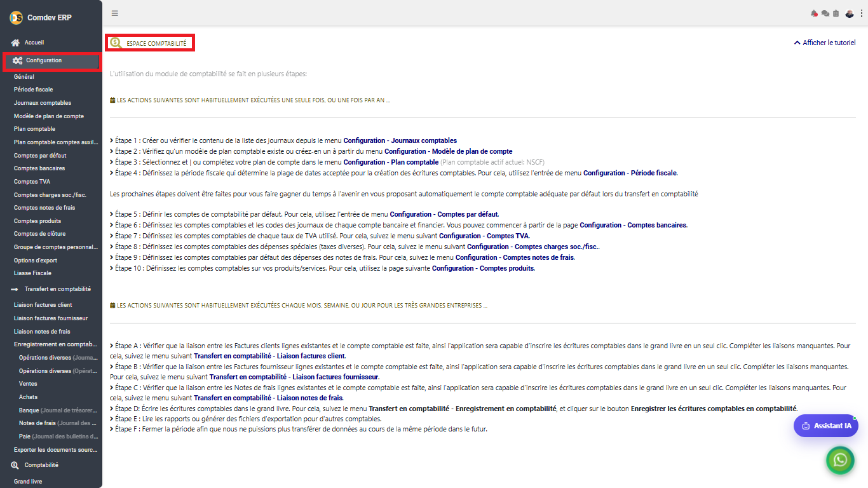
Task: Follow Étape 3 link Configuration - Plan comptable
Action: click(x=391, y=162)
